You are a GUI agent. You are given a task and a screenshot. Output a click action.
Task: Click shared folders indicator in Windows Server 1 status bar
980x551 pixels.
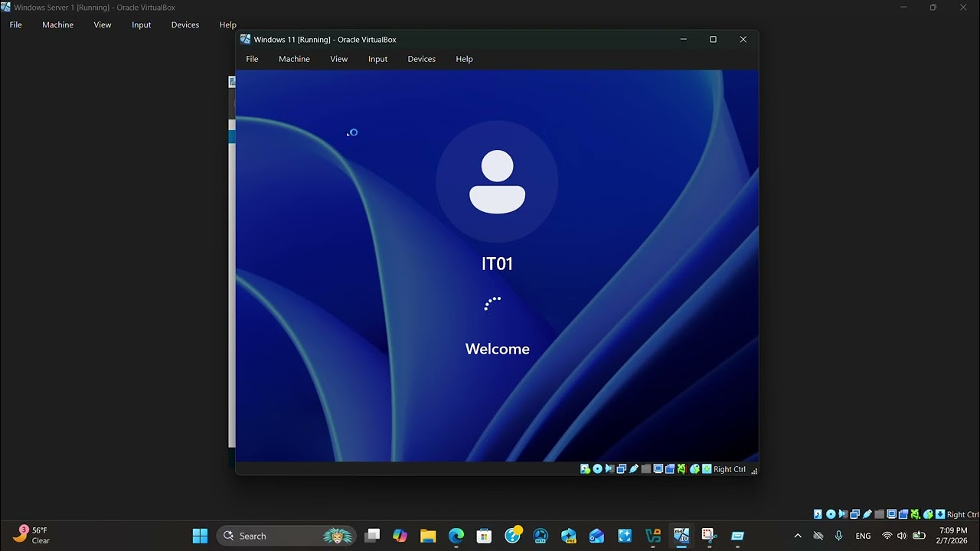pyautogui.click(x=879, y=514)
